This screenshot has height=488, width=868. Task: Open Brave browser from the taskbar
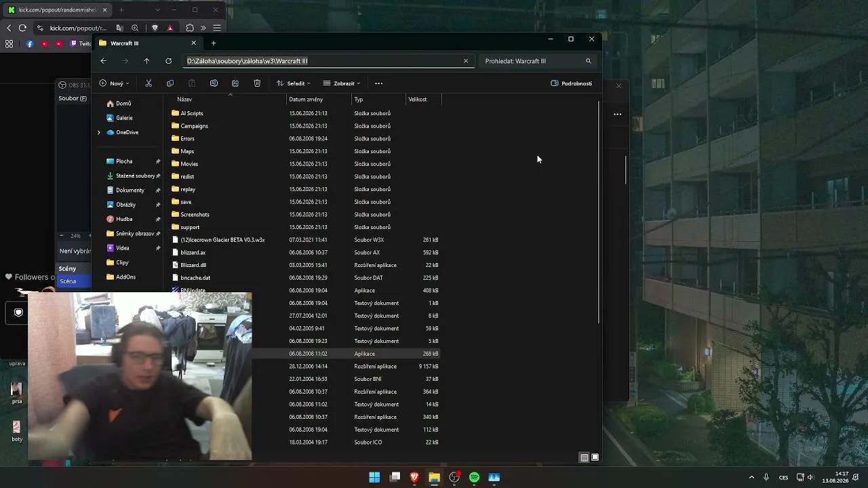414,477
